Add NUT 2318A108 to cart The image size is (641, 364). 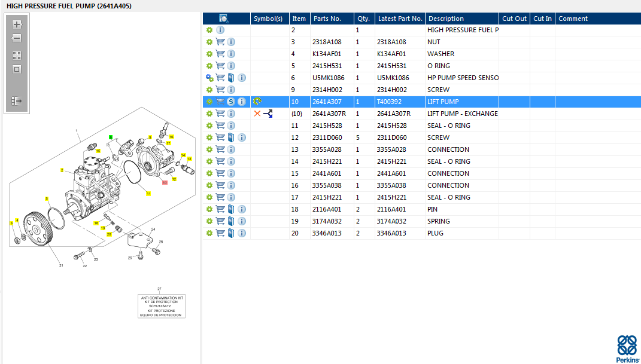220,42
